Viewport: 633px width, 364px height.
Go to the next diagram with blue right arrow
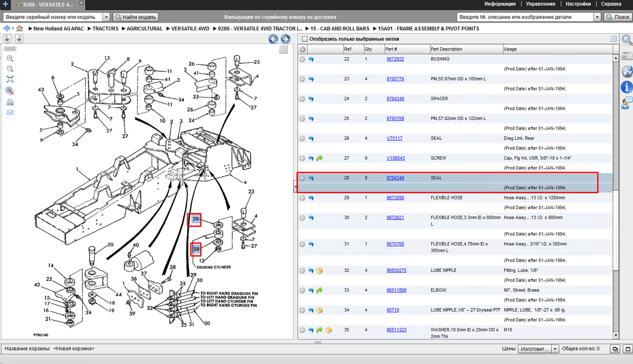point(286,39)
